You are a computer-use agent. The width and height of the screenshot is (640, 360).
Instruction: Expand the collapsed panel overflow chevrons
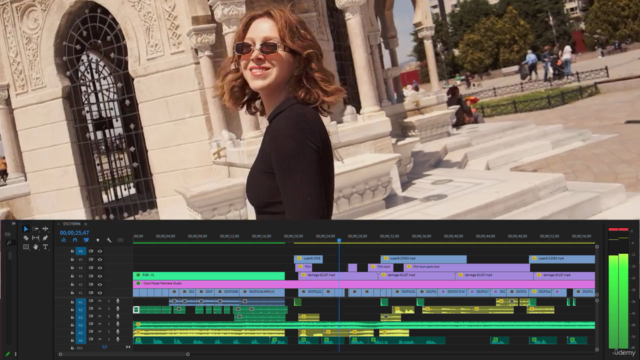point(13,224)
